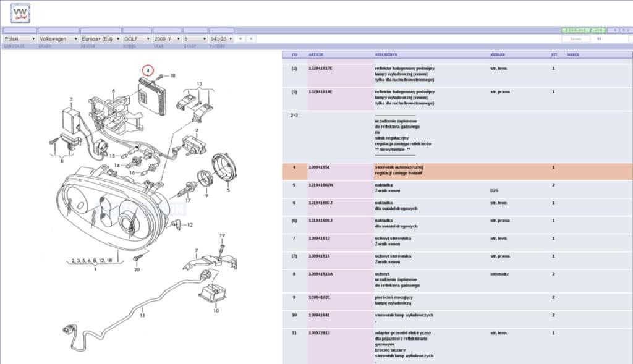Click the ARTICLE column header

click(316, 54)
